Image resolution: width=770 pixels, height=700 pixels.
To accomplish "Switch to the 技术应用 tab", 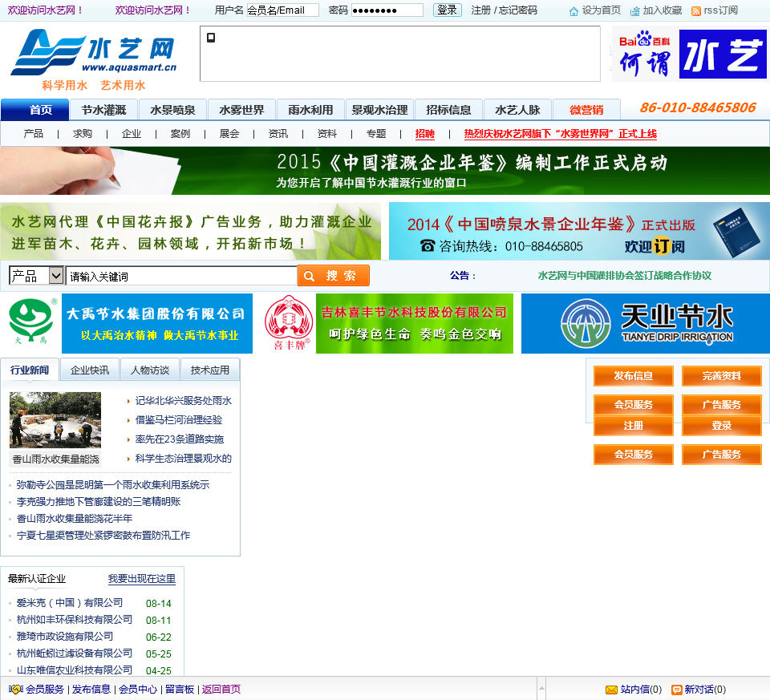I will (209, 370).
